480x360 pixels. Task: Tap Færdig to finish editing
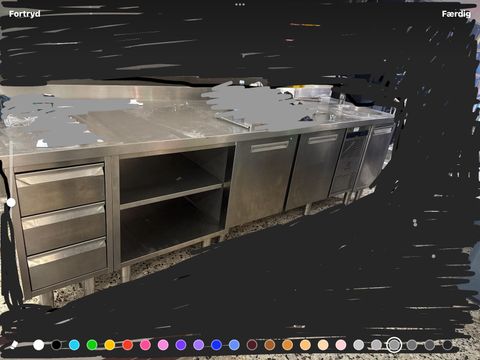pos(456,14)
